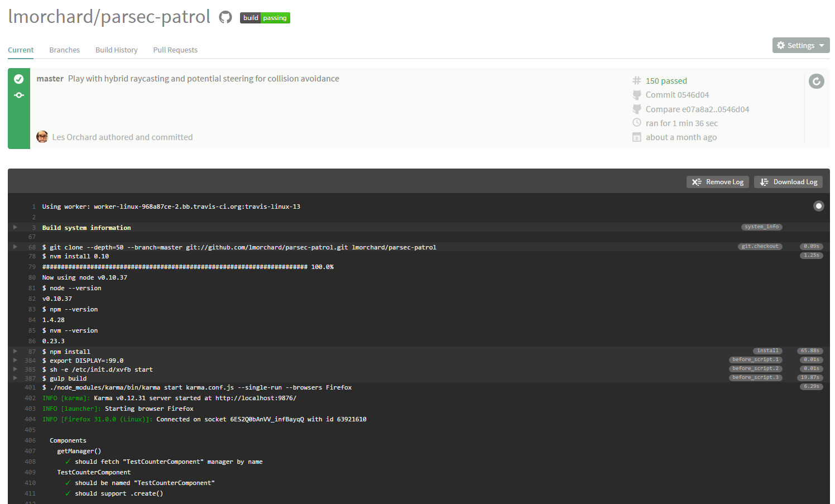Expand the gulp build log section
This screenshot has height=504, width=835.
point(15,378)
